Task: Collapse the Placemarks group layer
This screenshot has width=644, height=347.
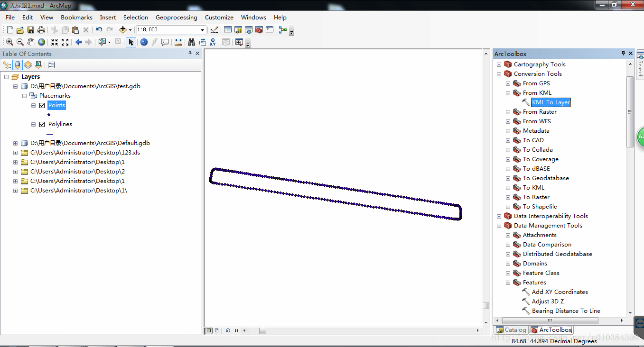Action: pos(24,96)
